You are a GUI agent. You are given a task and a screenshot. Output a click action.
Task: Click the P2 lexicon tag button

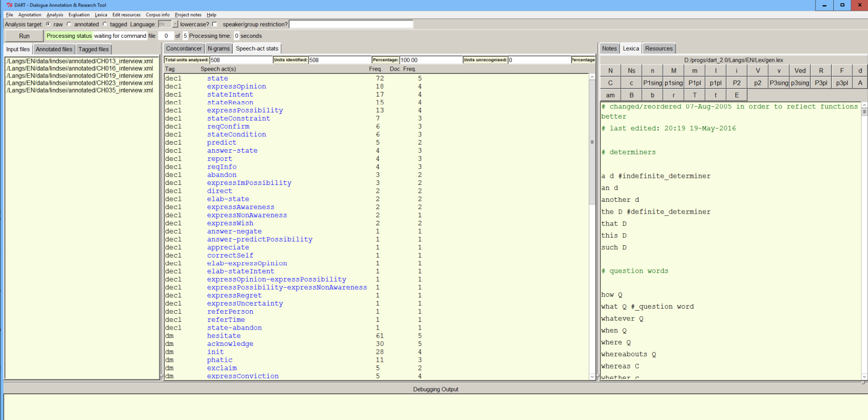click(736, 83)
